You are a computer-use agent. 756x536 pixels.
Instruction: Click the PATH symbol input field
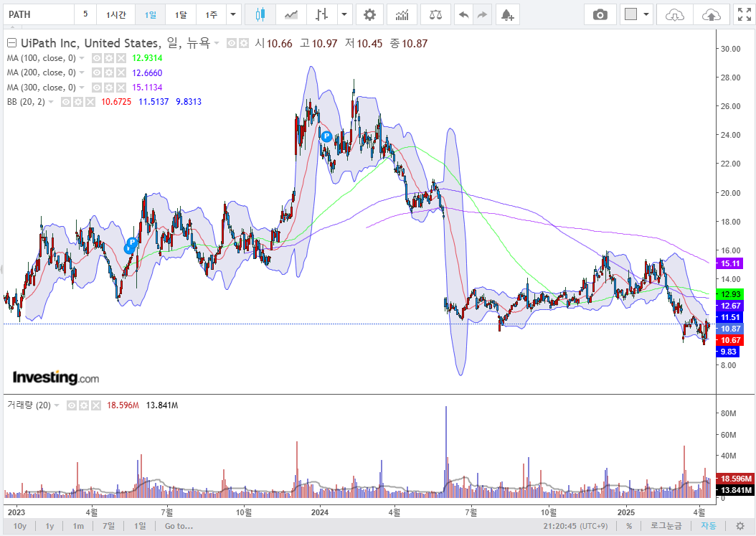pyautogui.click(x=39, y=14)
